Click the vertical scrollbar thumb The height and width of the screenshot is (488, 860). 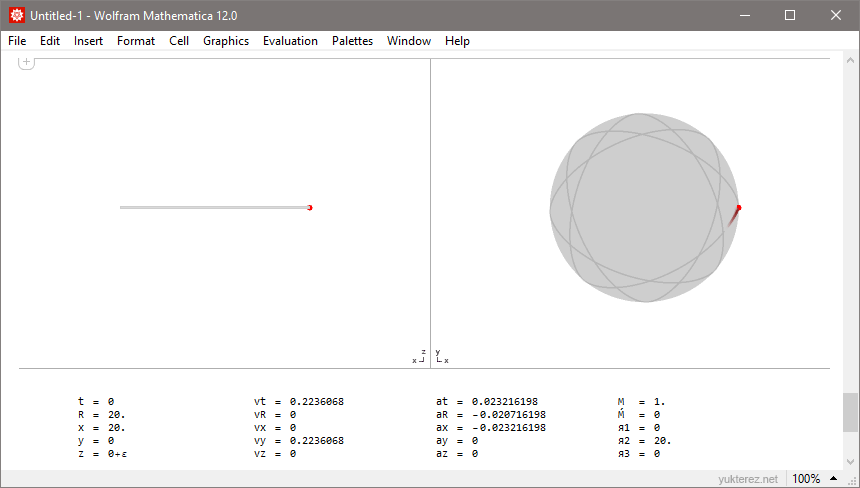850,411
